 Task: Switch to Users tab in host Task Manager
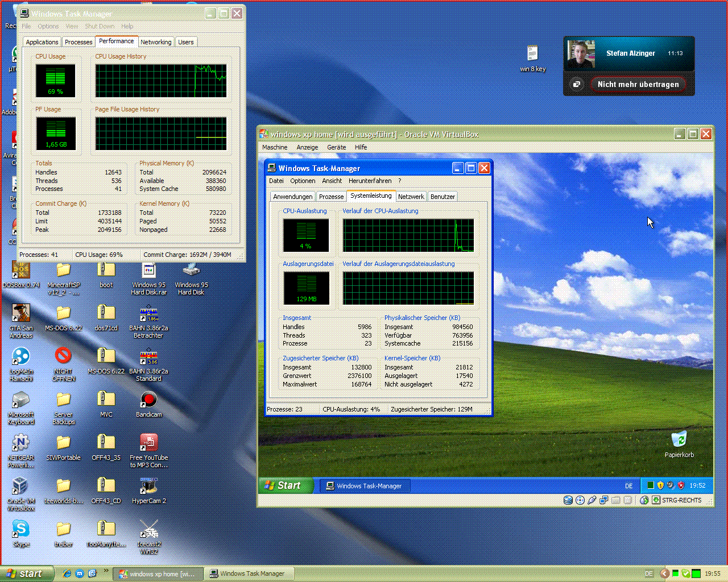186,42
